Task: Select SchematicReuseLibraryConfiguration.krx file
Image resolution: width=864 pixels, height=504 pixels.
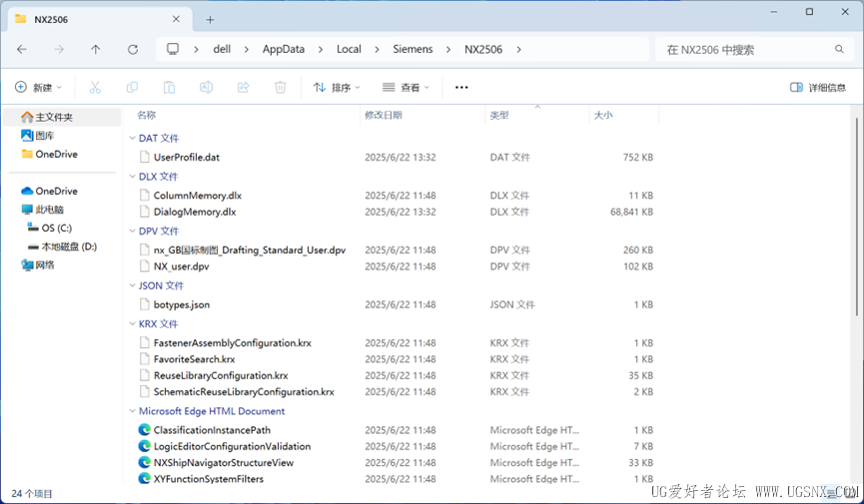Action: point(244,391)
